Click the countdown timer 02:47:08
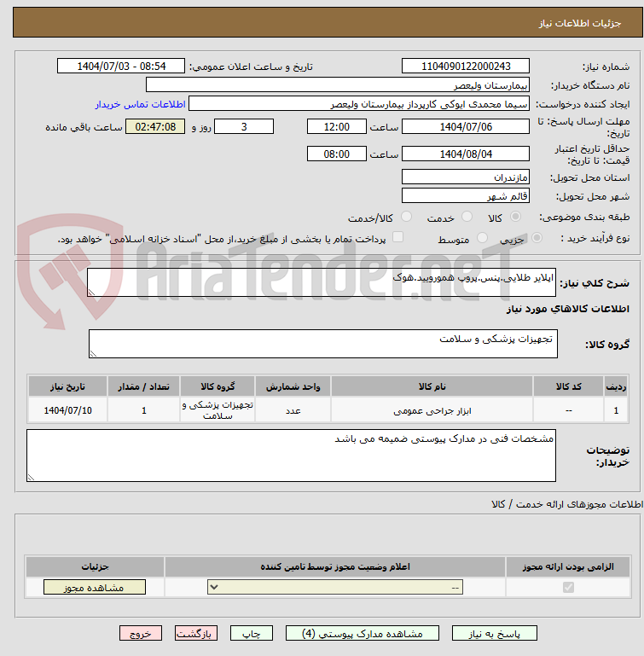 click(x=155, y=127)
